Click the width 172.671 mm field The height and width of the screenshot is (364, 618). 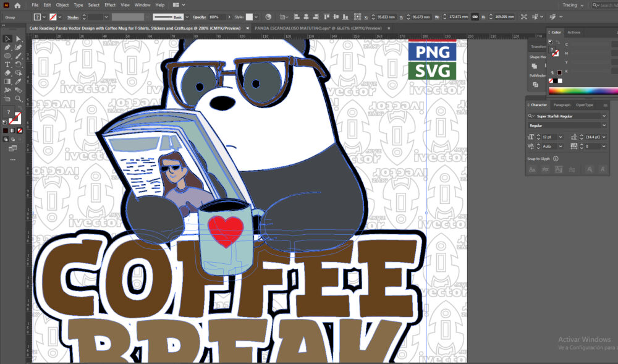point(459,17)
